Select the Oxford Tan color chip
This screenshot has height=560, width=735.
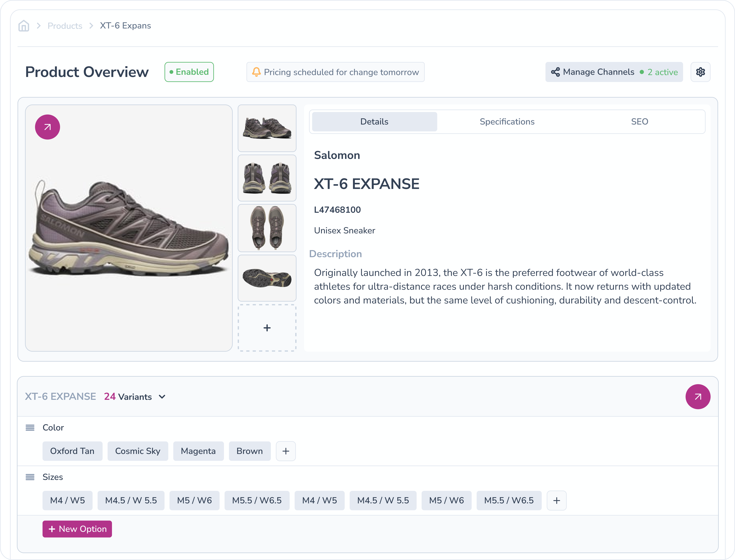[72, 451]
